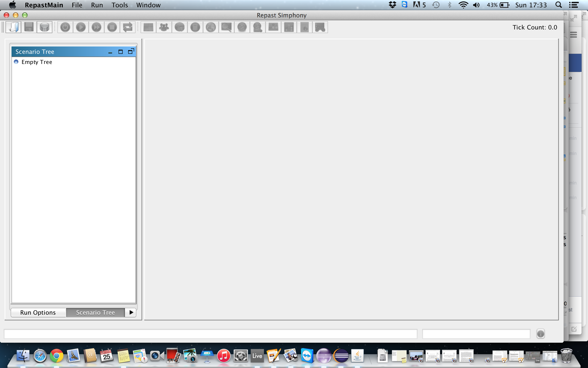
Task: Stop the run with the square icon
Action: [112, 27]
